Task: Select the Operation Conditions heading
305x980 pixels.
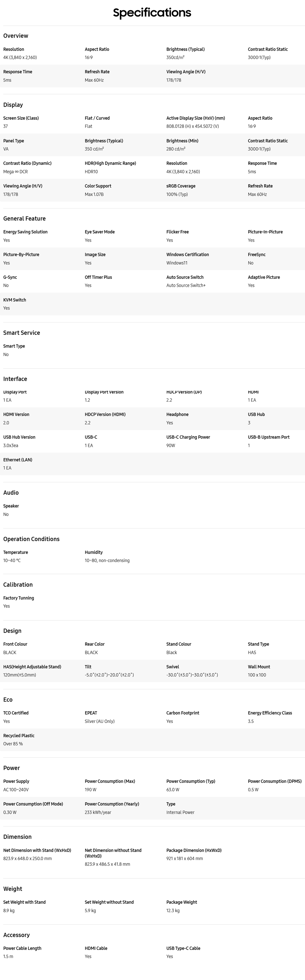Action: point(32,539)
